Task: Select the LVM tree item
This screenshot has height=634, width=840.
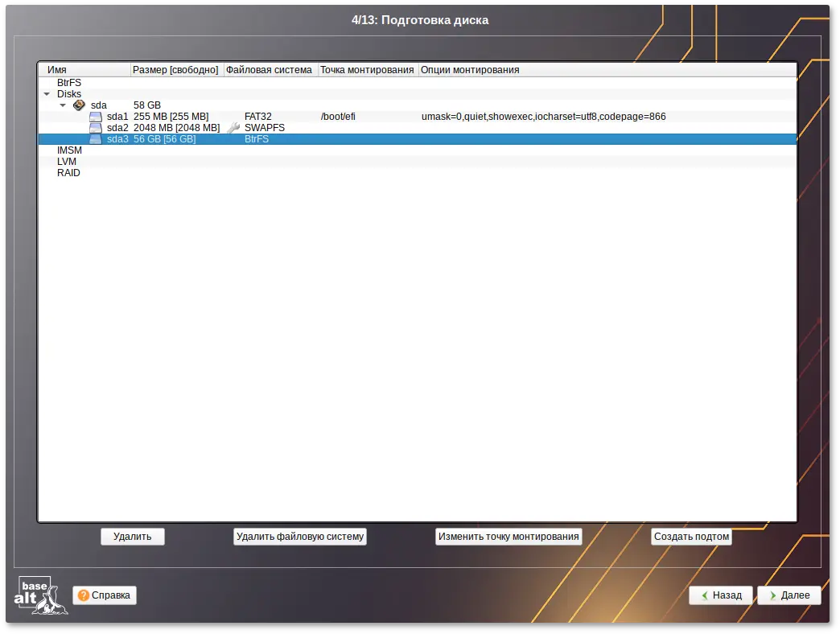Action: click(x=66, y=162)
